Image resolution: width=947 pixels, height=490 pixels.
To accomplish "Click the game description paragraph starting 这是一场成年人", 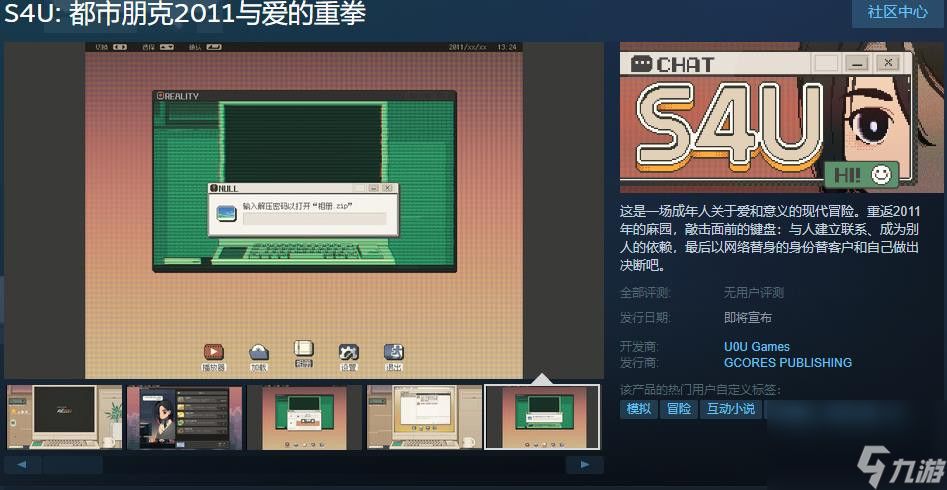I will tap(770, 239).
